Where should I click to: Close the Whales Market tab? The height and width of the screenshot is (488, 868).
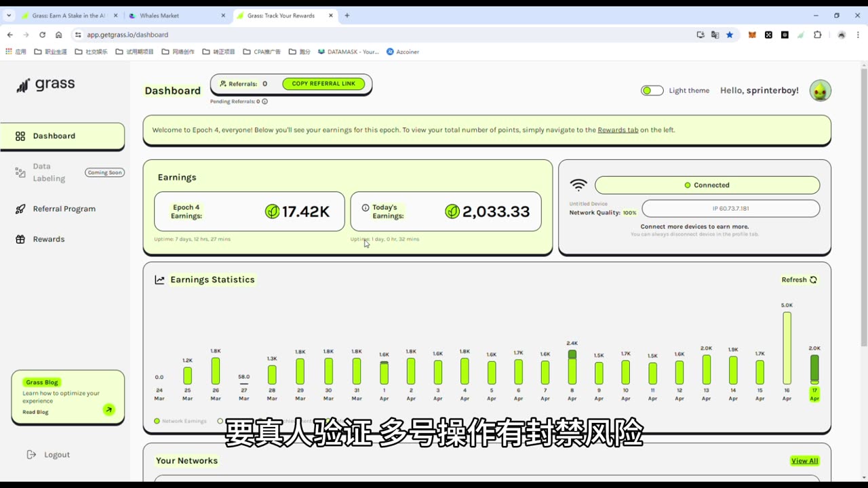coord(223,16)
